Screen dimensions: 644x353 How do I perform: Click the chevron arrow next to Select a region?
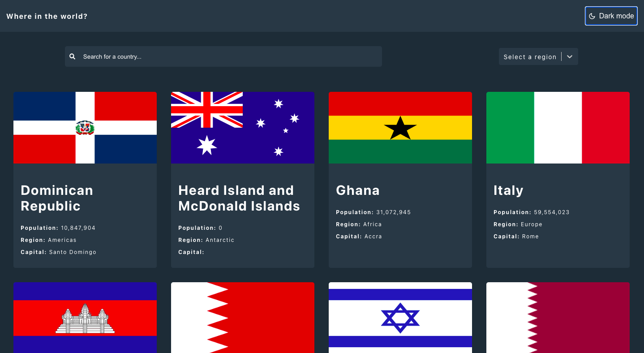pyautogui.click(x=569, y=56)
